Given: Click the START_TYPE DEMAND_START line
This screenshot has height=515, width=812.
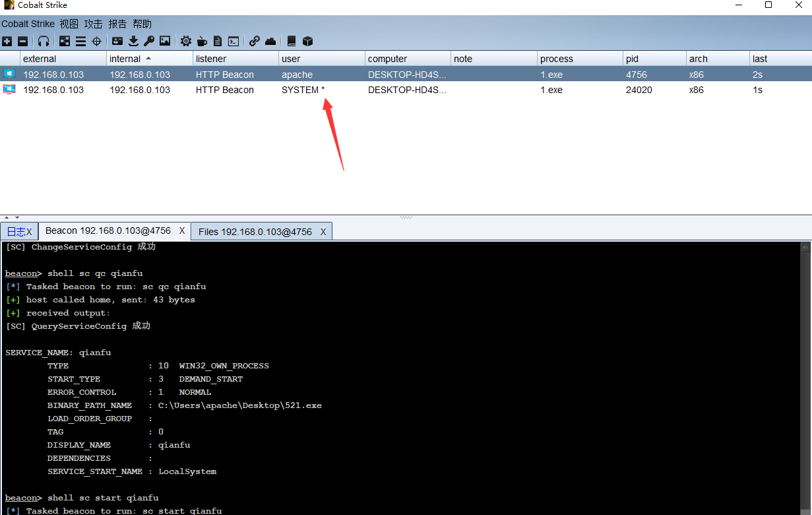Looking at the screenshot, I should [145, 379].
